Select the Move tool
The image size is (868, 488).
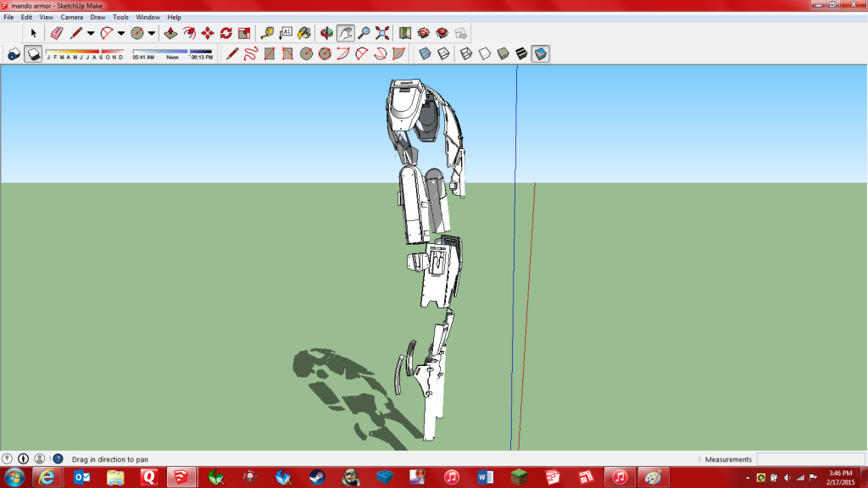click(208, 33)
